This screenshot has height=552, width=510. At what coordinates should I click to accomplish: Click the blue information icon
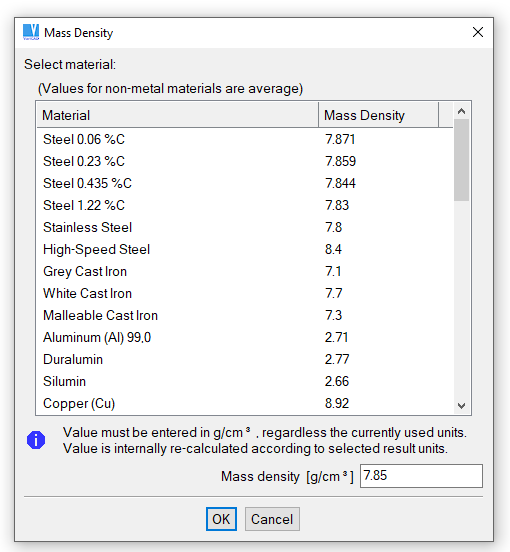click(x=36, y=440)
